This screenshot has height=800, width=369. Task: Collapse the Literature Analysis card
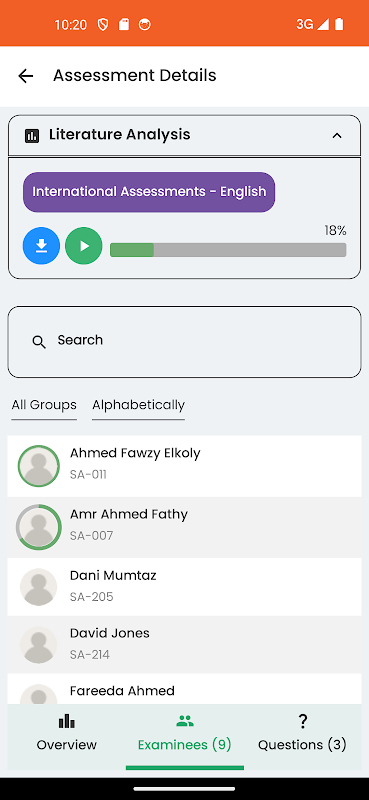[337, 136]
